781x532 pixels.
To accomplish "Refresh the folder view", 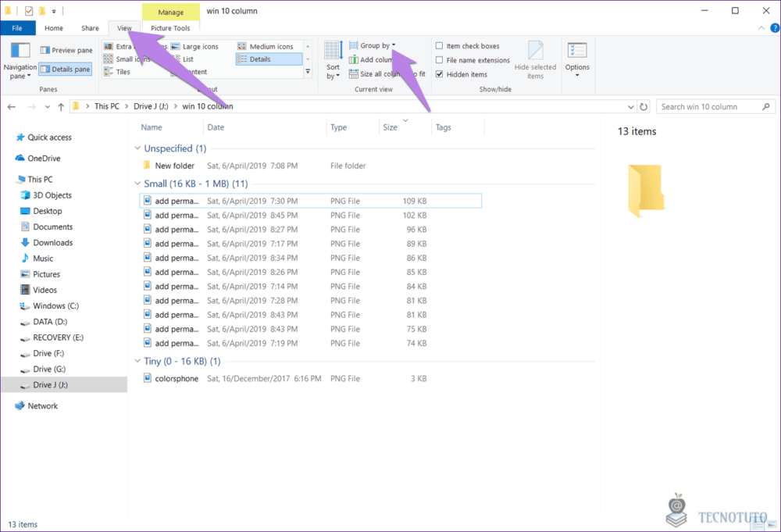I will click(x=644, y=106).
